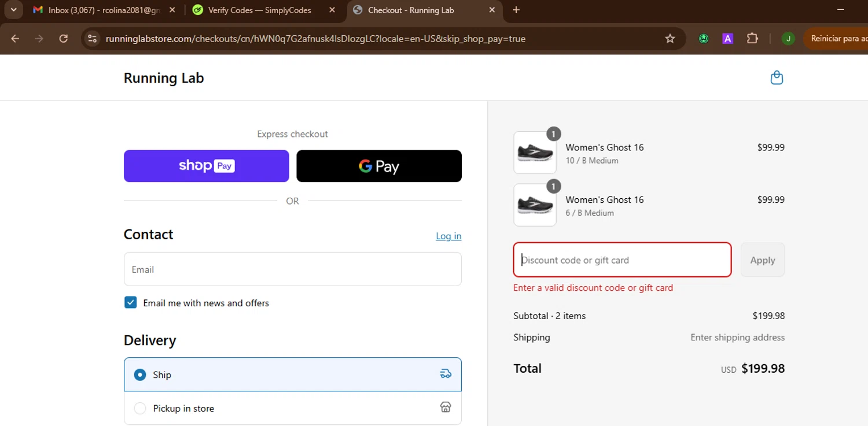Open the site information icon in address bar
Viewport: 868px width, 426px height.
(91, 39)
